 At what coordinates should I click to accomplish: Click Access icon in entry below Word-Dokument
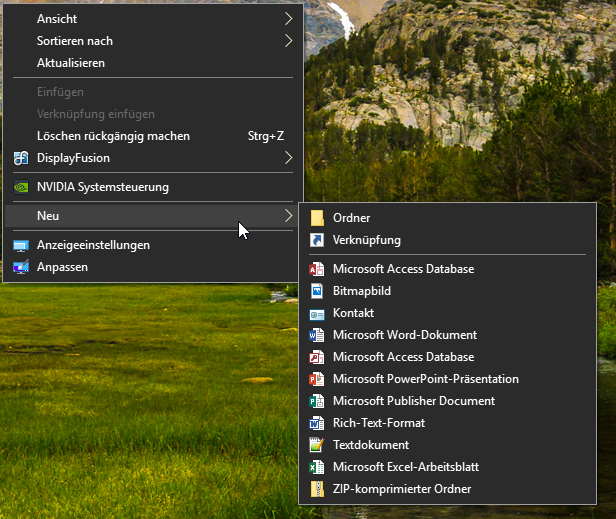pos(317,357)
